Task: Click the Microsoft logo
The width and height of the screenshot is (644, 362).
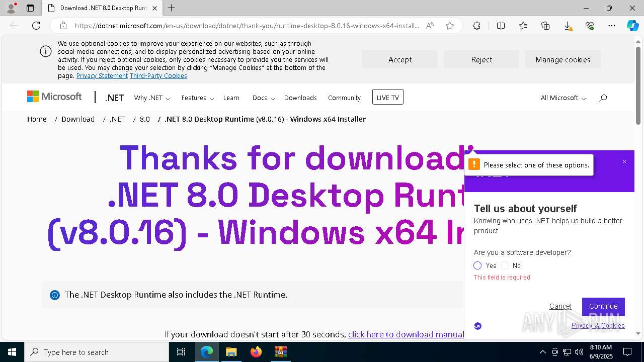Action: coord(54,97)
